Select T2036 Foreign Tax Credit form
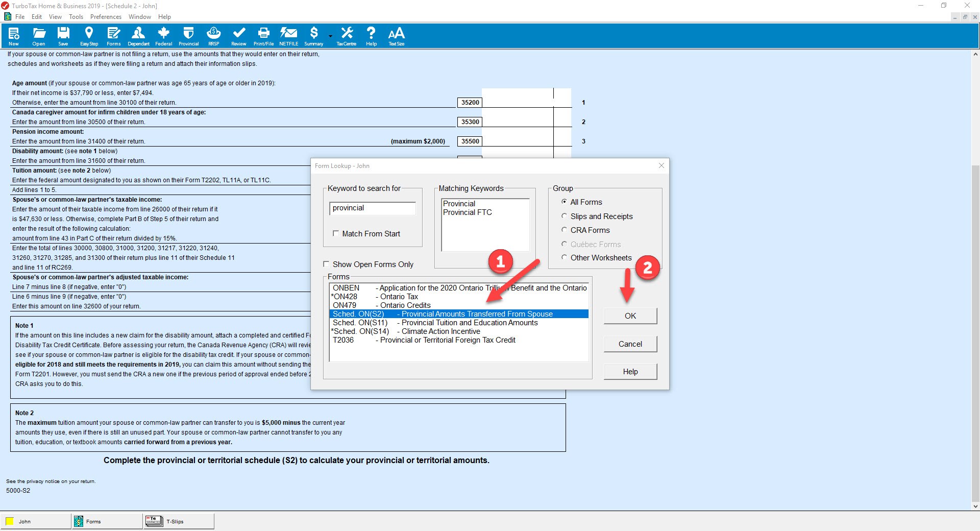980x531 pixels. click(x=459, y=340)
